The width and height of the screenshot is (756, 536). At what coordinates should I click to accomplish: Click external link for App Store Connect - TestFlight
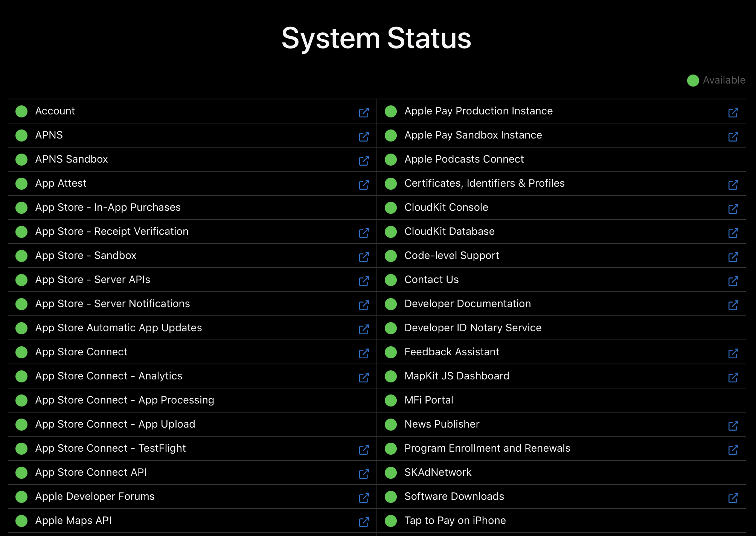pos(364,449)
